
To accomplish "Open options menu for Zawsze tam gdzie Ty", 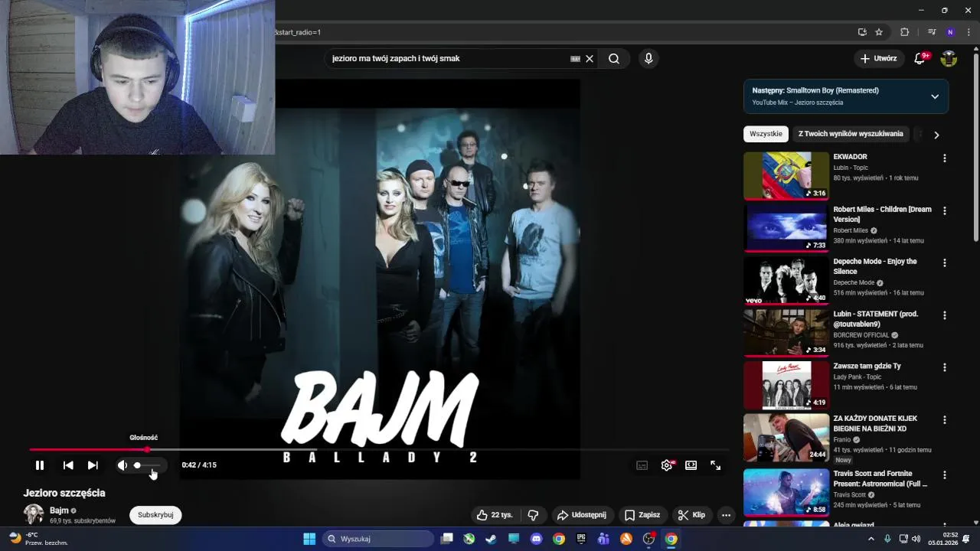I will click(x=945, y=367).
